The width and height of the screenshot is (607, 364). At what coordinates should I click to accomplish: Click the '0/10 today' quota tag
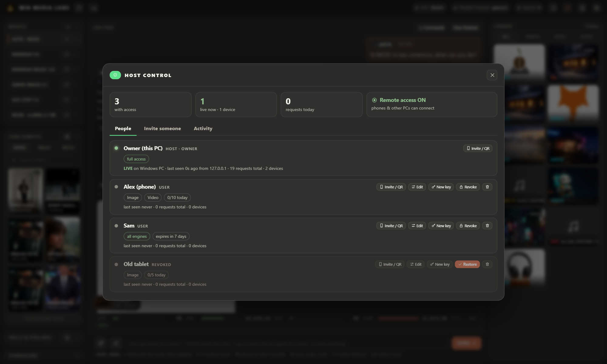click(177, 197)
